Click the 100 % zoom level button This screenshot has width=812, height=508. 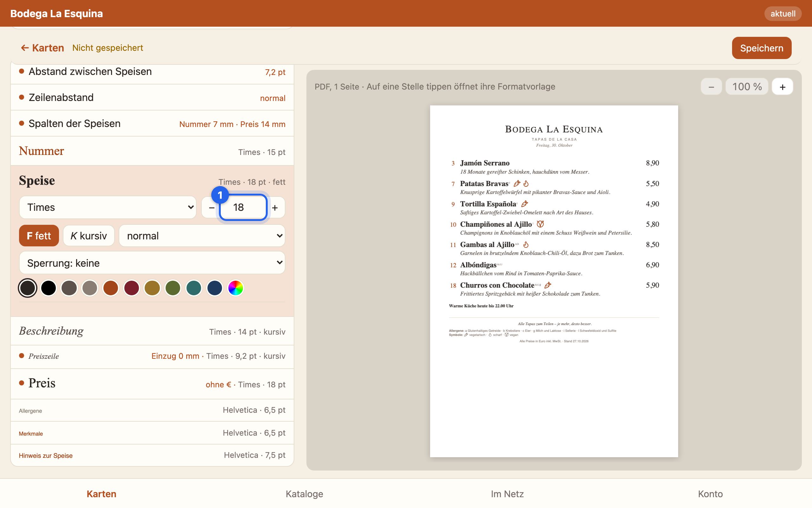[747, 87]
